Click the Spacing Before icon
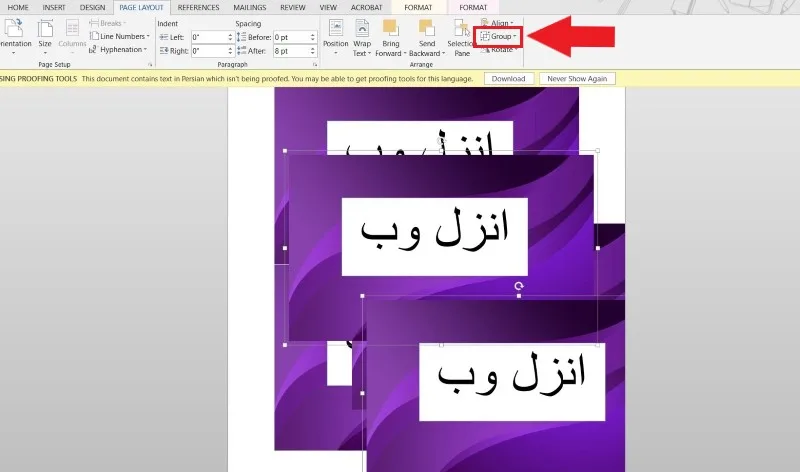Image resolution: width=800 pixels, height=472 pixels. click(241, 37)
